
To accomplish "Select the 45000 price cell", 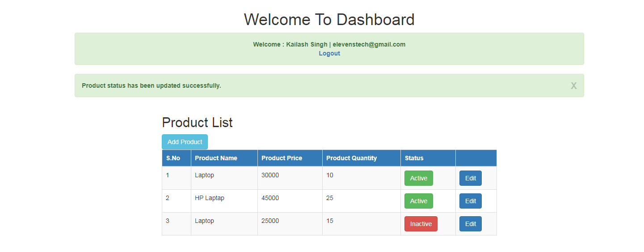I will 270,198.
